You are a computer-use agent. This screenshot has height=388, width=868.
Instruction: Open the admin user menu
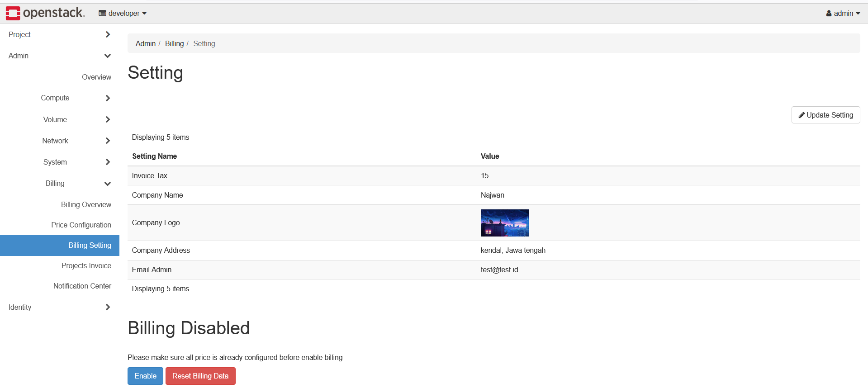[843, 14]
